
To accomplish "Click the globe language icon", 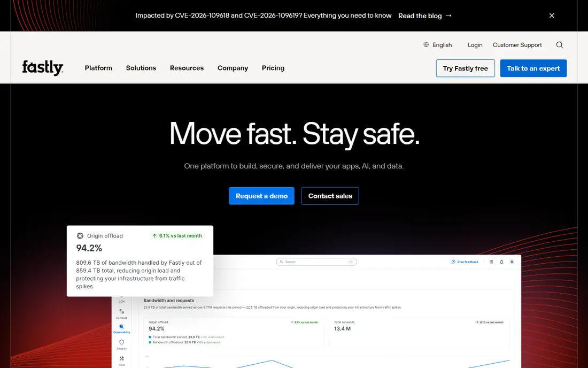I will tap(426, 44).
